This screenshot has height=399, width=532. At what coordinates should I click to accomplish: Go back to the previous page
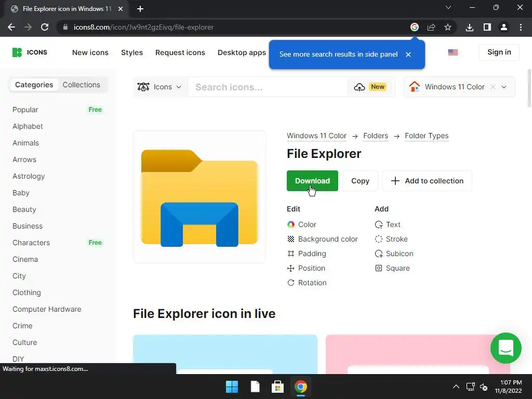(11, 27)
